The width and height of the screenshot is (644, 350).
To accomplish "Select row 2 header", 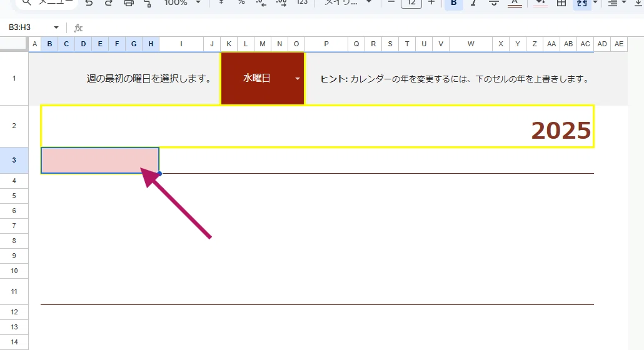I will pyautogui.click(x=14, y=126).
